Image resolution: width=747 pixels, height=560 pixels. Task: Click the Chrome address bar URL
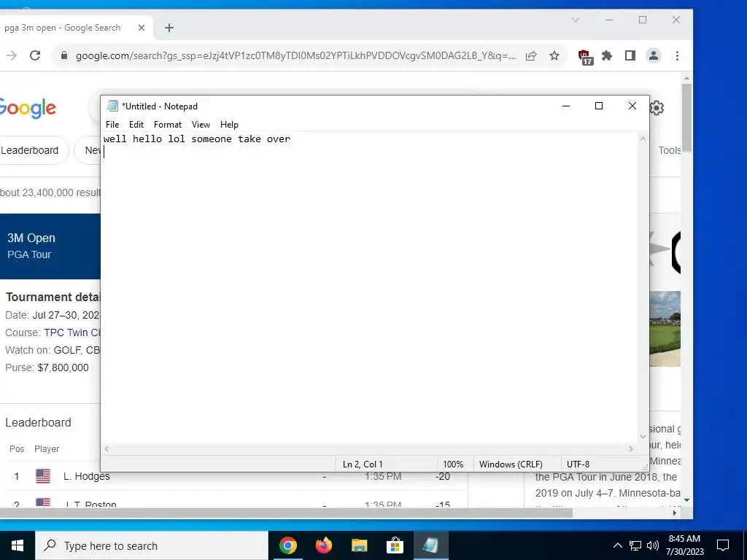pos(295,55)
